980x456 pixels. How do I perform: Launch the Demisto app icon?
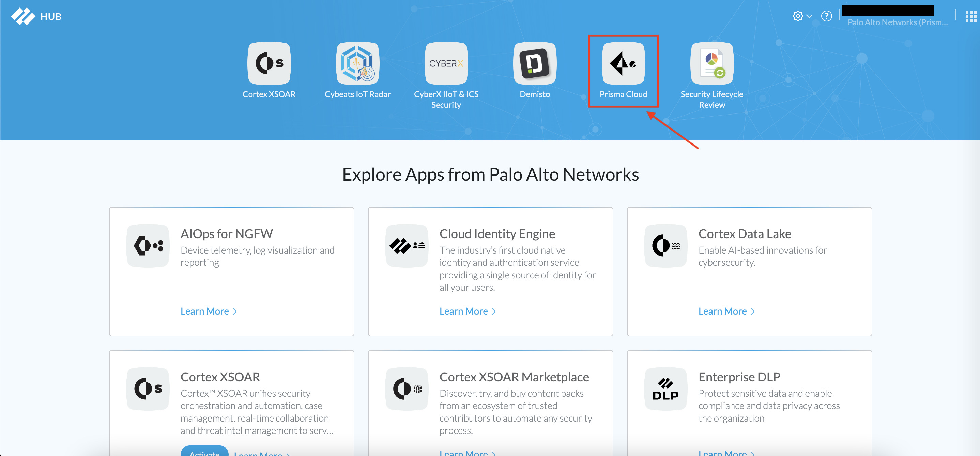[x=535, y=63]
